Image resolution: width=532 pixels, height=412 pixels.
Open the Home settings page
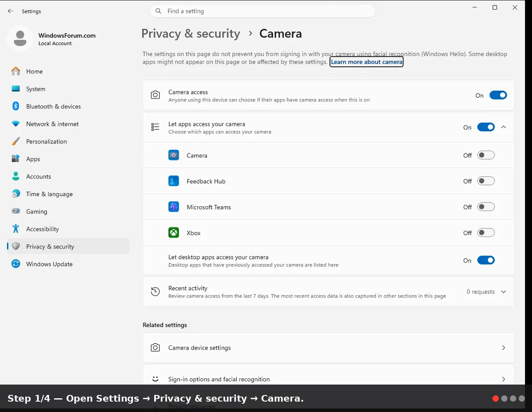click(x=68, y=72)
